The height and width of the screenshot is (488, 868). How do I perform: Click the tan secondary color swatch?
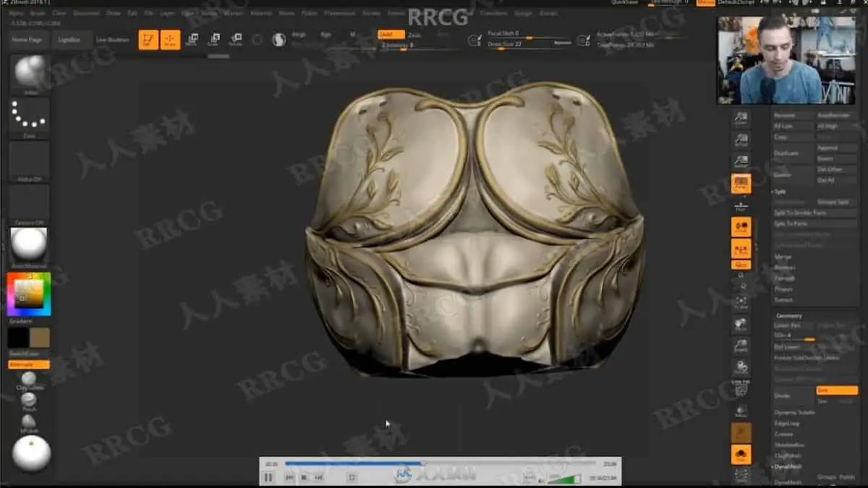[40, 338]
